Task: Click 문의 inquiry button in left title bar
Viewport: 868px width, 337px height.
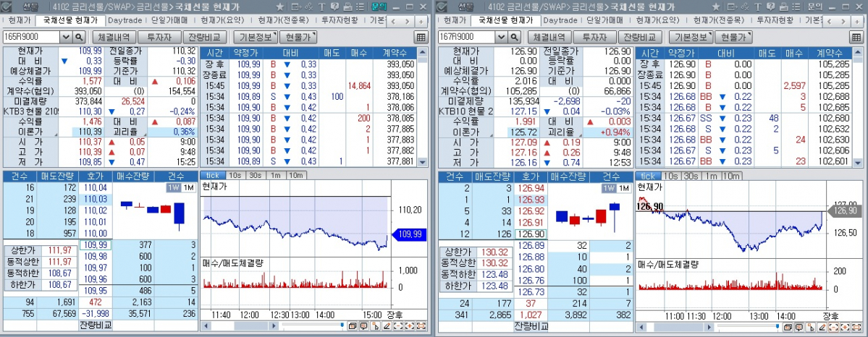Action: [x=379, y=7]
